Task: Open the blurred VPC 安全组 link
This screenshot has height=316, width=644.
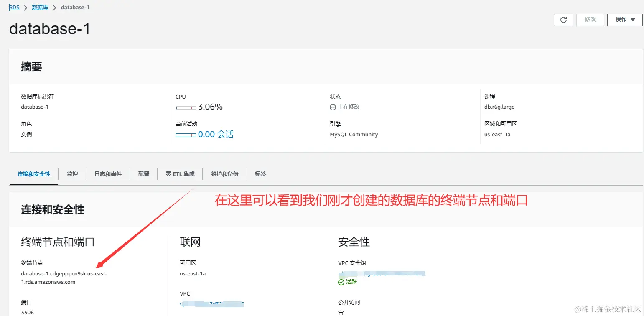Action: pos(382,274)
